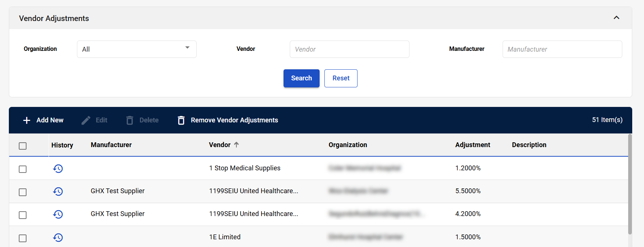This screenshot has width=644, height=247.
Task: Open history for the 5.5000% adjustment row
Action: click(58, 191)
